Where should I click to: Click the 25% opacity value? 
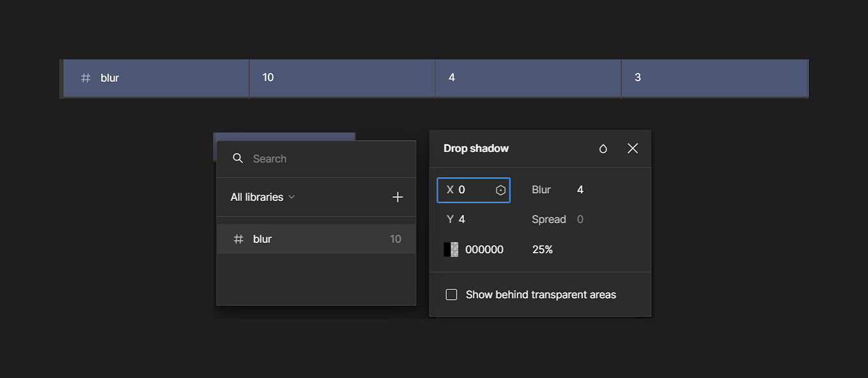tap(542, 249)
